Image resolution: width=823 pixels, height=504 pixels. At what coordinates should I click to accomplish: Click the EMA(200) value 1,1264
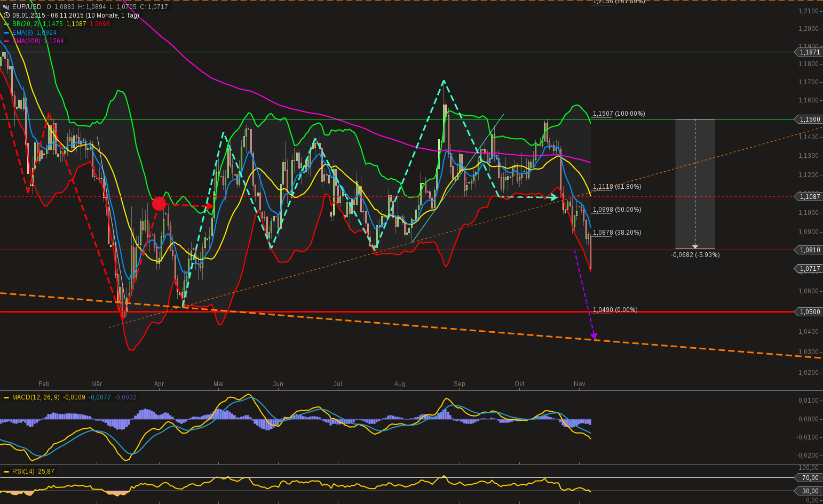coord(53,41)
